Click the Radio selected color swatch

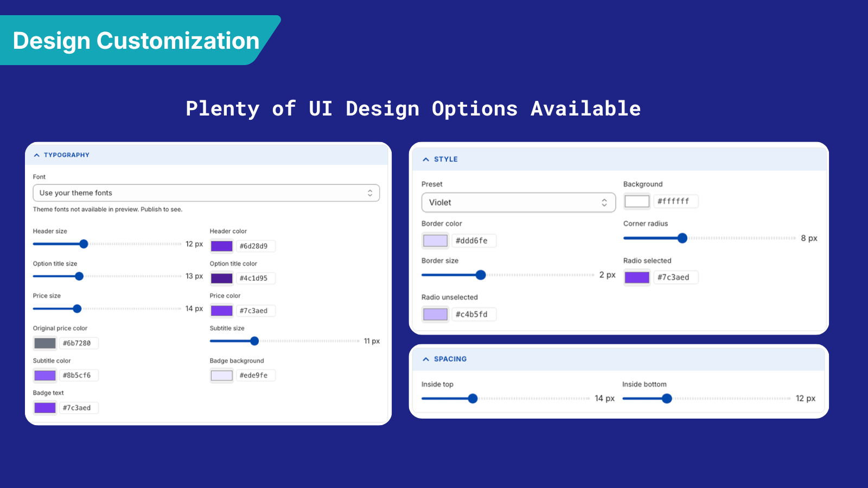(x=637, y=278)
